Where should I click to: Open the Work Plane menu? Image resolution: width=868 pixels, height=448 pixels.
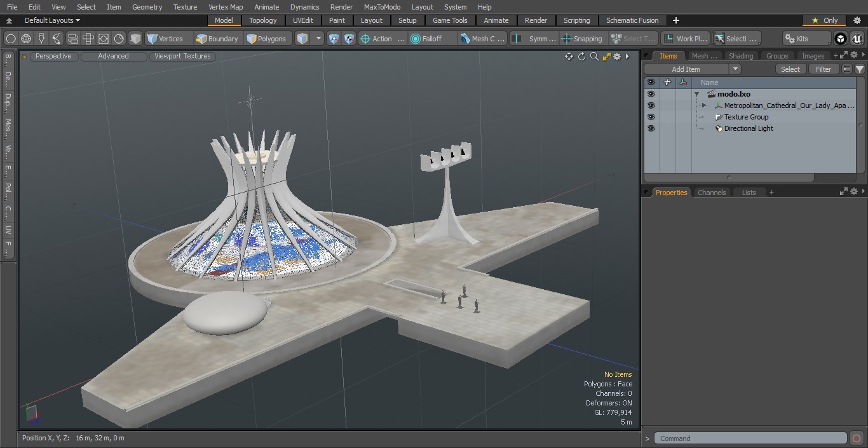[x=684, y=39]
